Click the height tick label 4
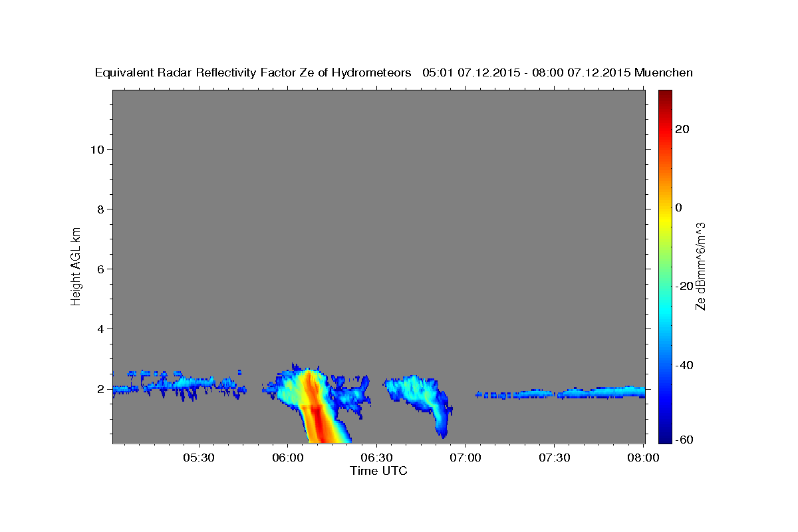The width and height of the screenshot is (798, 532). (x=100, y=329)
